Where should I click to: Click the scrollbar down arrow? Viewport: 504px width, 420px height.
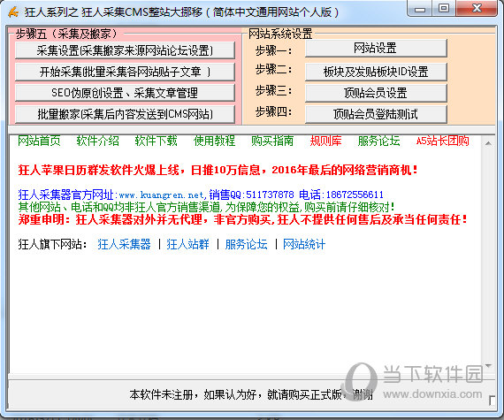(x=488, y=366)
